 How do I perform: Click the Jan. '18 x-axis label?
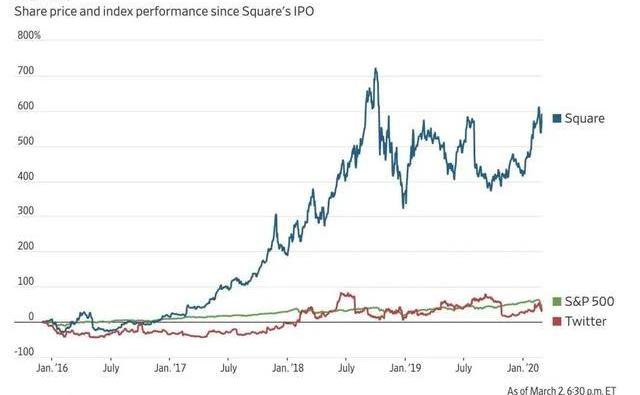click(x=288, y=368)
